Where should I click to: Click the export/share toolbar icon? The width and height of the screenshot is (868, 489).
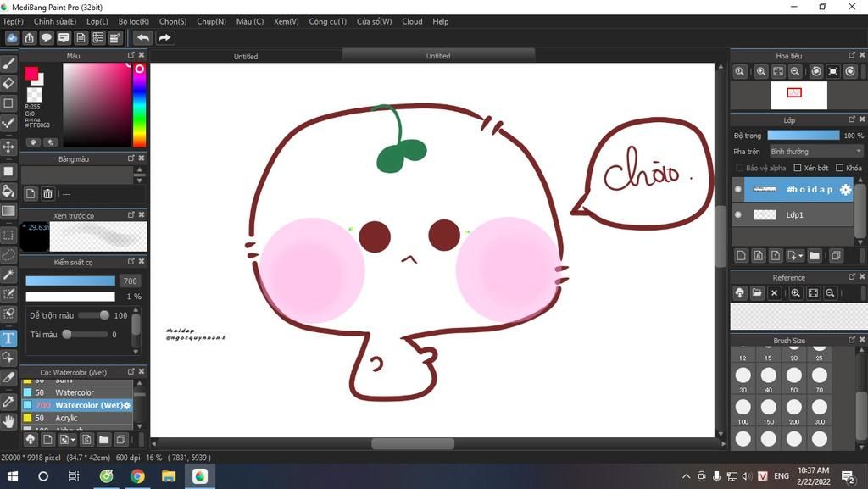30,37
